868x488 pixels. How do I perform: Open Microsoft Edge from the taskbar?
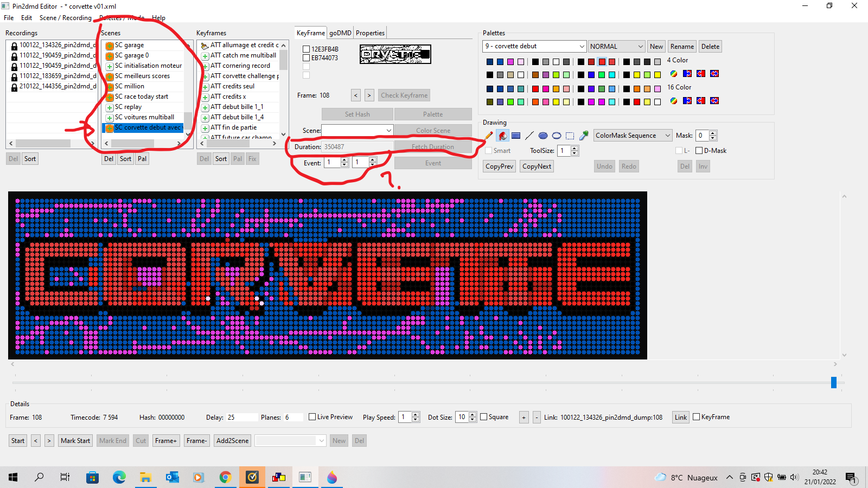pyautogui.click(x=119, y=477)
